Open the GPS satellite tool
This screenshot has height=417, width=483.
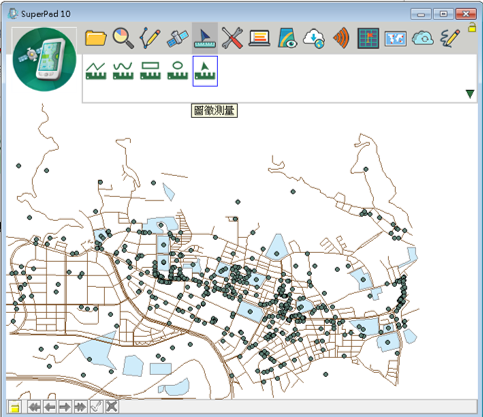(177, 39)
